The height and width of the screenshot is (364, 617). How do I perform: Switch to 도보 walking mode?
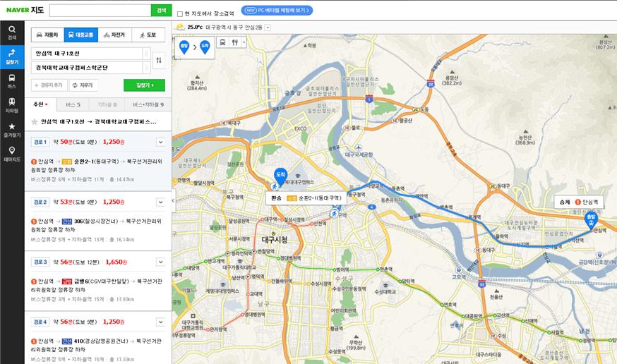click(148, 35)
